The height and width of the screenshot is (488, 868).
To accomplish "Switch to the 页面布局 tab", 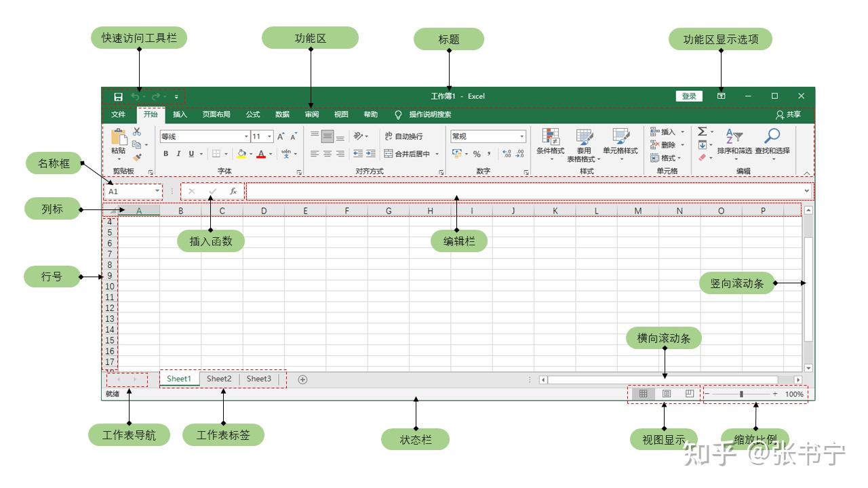I will [216, 115].
